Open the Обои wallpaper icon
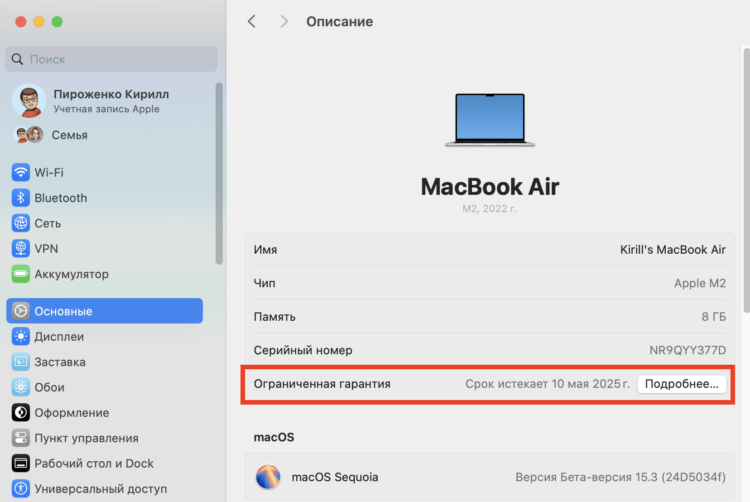Viewport: 750px width, 502px height. [21, 387]
